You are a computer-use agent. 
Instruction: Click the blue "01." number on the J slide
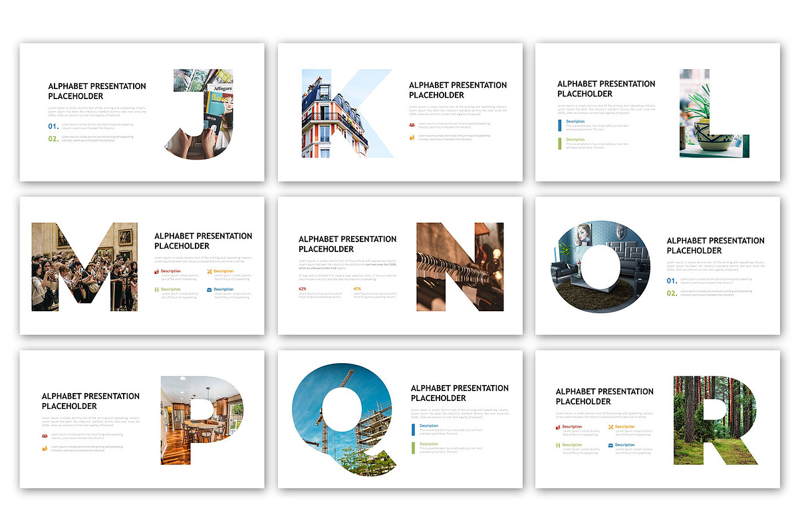[53, 126]
